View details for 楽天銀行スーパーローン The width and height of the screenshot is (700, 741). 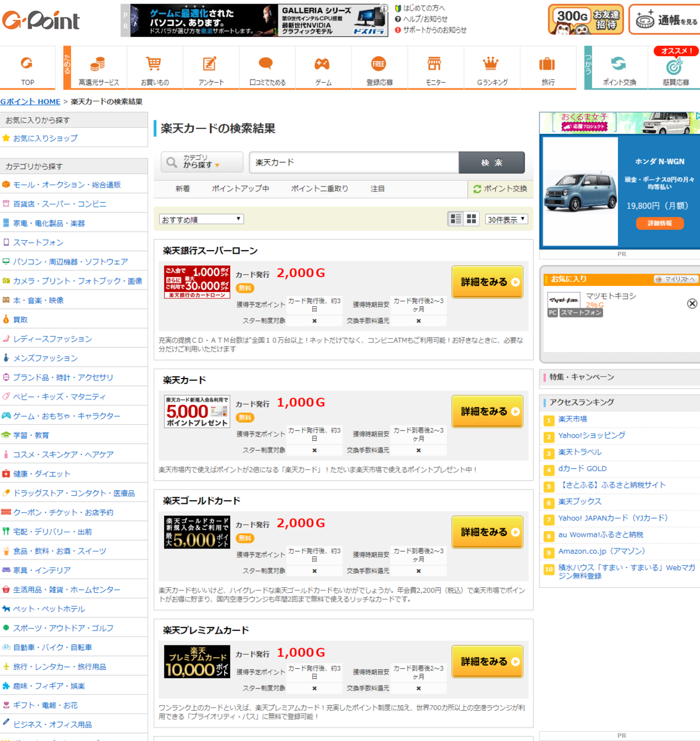click(488, 282)
